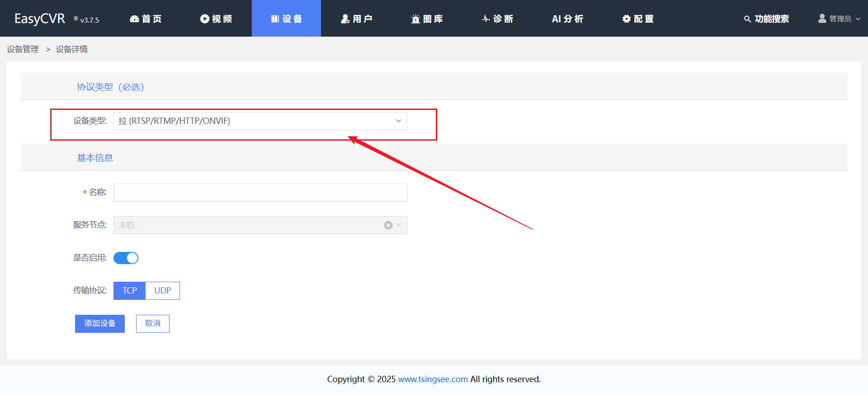
Task: Click the 用户 person icon
Action: point(345,19)
